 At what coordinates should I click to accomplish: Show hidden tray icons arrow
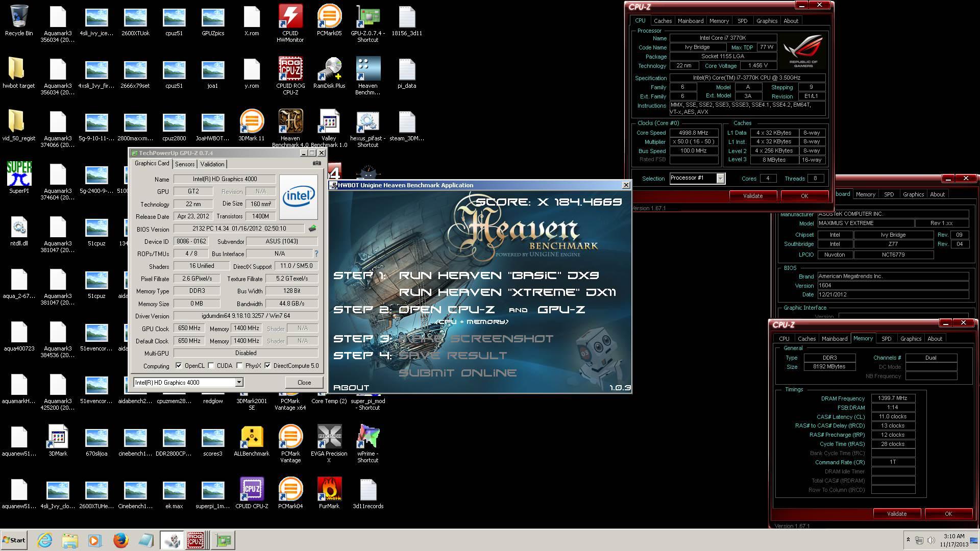pos(908,540)
